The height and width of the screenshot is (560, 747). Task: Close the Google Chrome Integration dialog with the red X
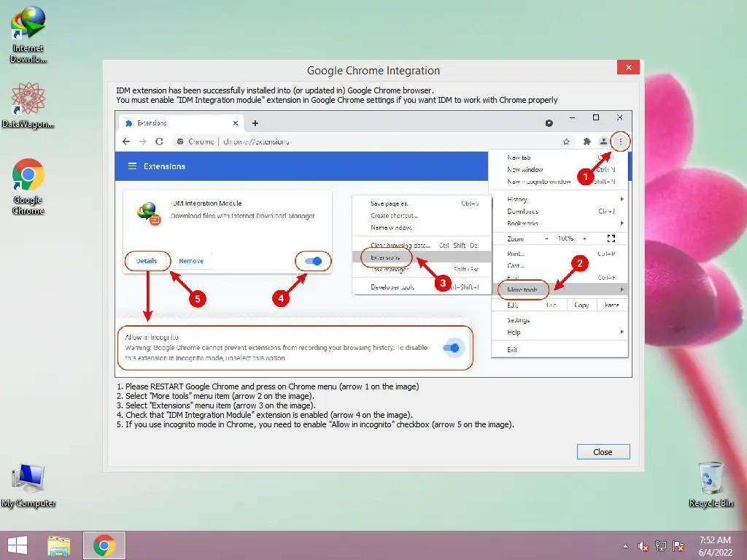click(x=628, y=67)
